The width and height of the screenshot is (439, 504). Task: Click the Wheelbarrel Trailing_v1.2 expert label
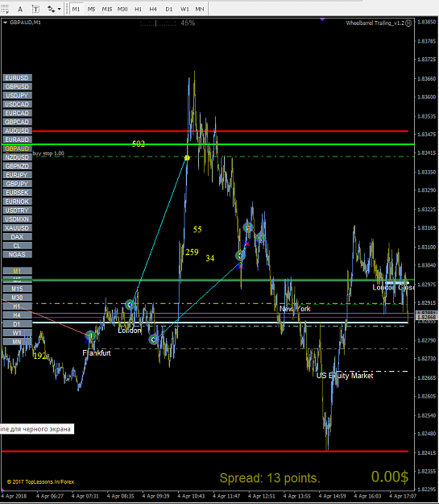click(375, 23)
